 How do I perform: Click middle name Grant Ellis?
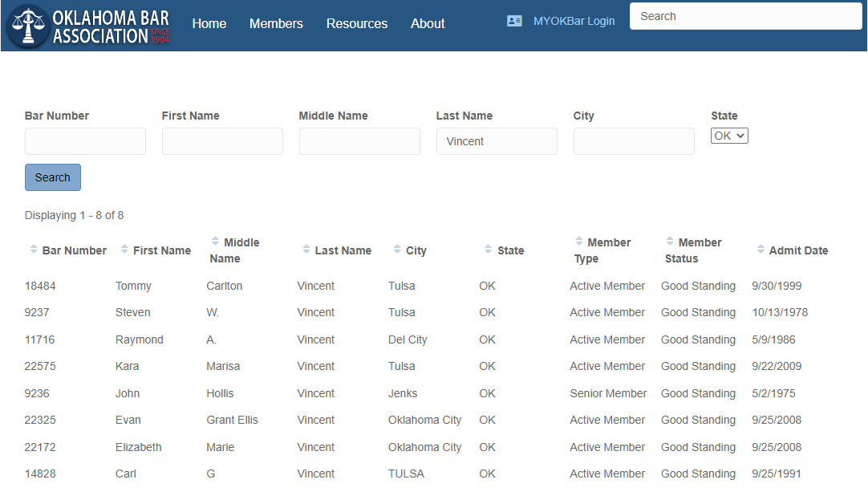[232, 420]
